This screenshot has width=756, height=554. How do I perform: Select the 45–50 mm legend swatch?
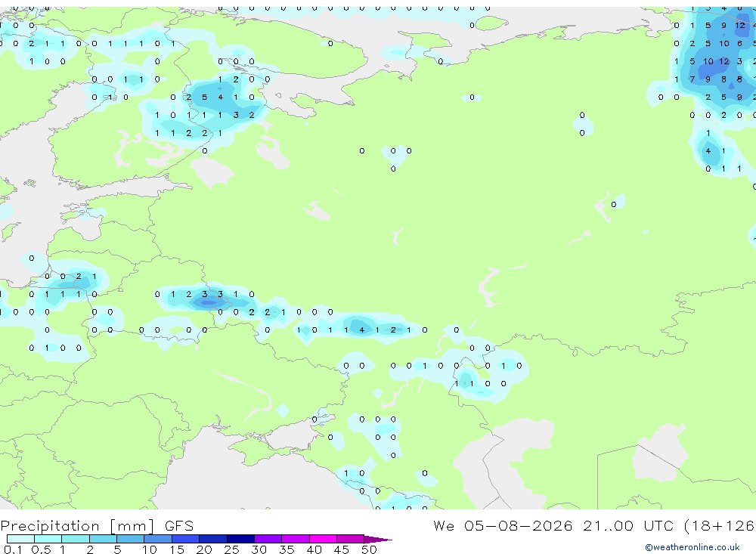pos(351,539)
